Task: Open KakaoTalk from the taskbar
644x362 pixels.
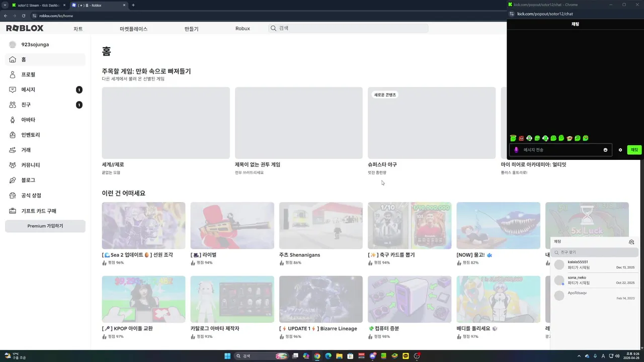Action: (406, 356)
